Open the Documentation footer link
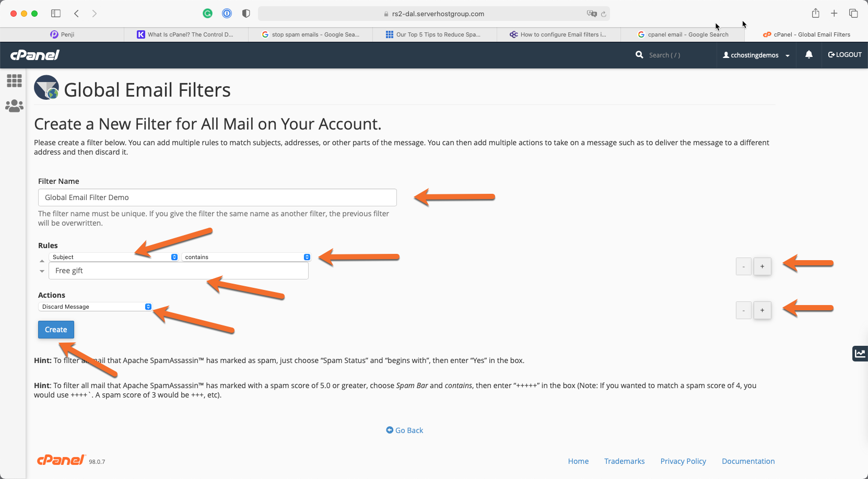 click(748, 461)
